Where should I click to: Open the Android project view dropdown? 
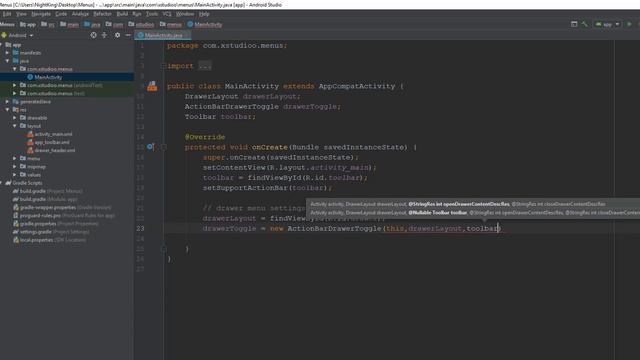[x=18, y=36]
